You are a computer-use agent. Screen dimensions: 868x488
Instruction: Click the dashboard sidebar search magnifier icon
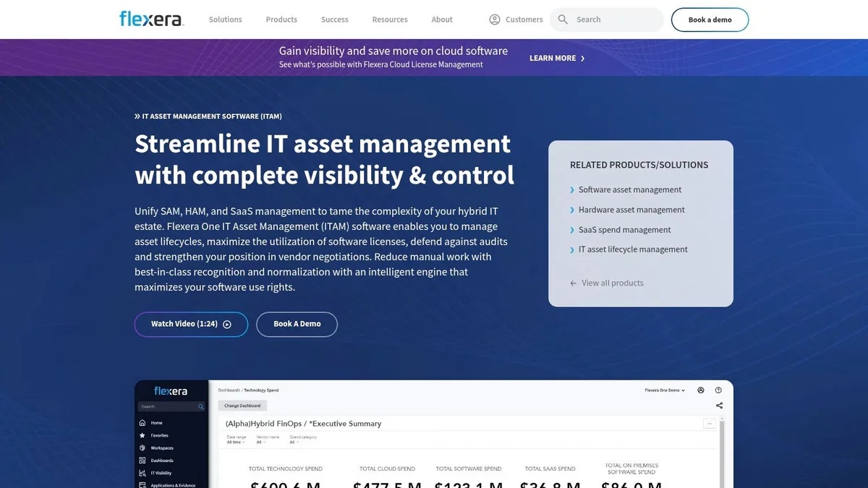(x=201, y=406)
